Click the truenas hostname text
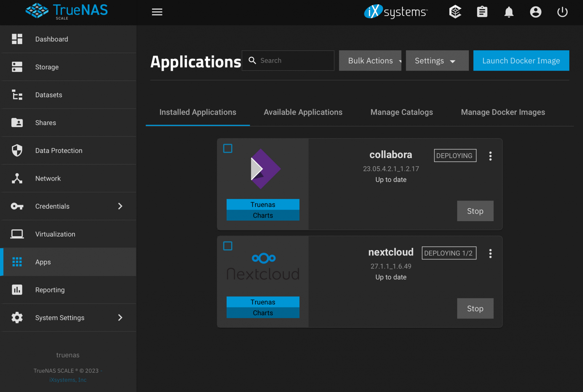This screenshot has height=392, width=583. point(68,355)
